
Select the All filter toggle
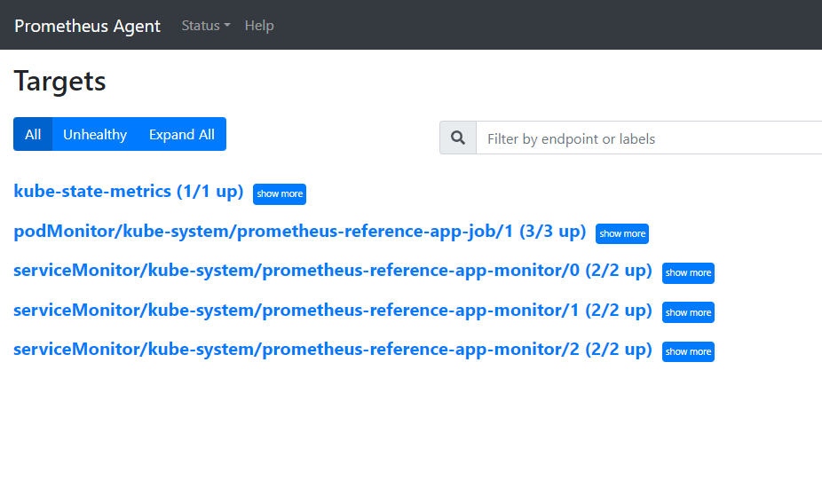point(33,134)
